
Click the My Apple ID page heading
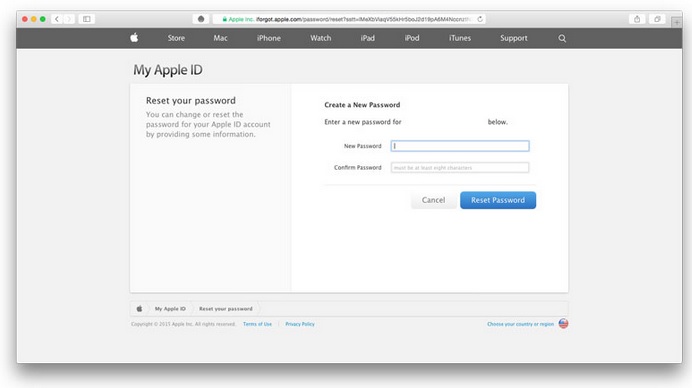(x=168, y=70)
